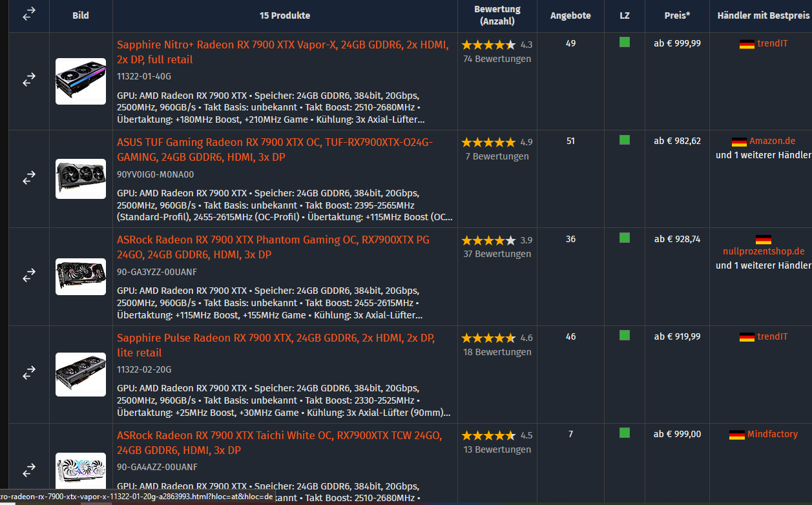Click 15 Produkte column header
The height and width of the screenshot is (505, 812).
click(x=285, y=15)
